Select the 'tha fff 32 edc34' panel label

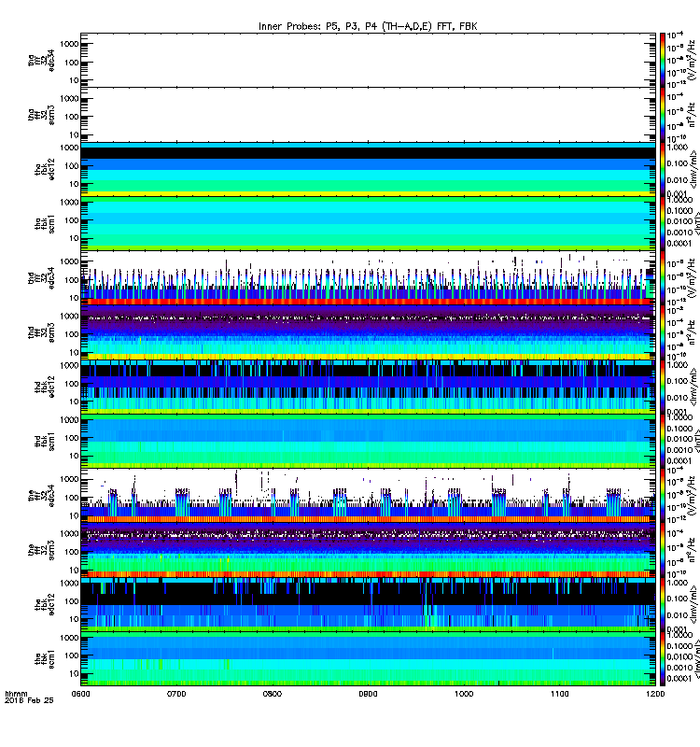pos(41,60)
